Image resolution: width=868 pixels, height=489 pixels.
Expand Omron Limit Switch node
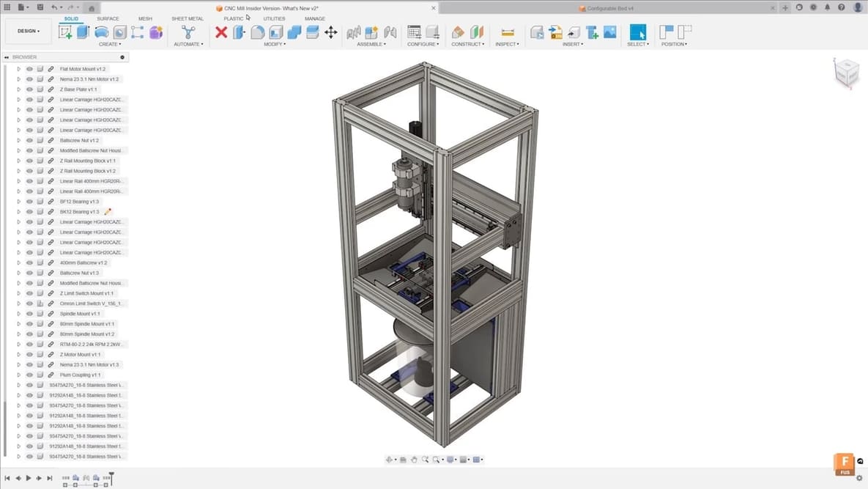coord(19,304)
